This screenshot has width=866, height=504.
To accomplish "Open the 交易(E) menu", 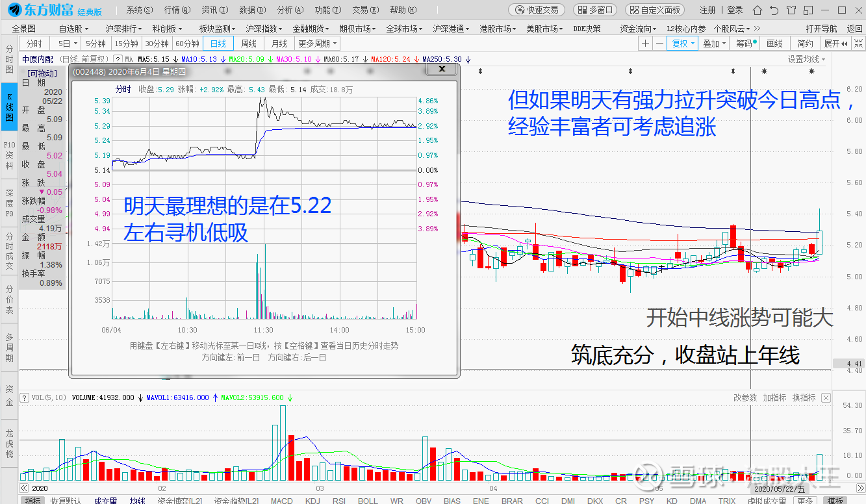I will [364, 10].
